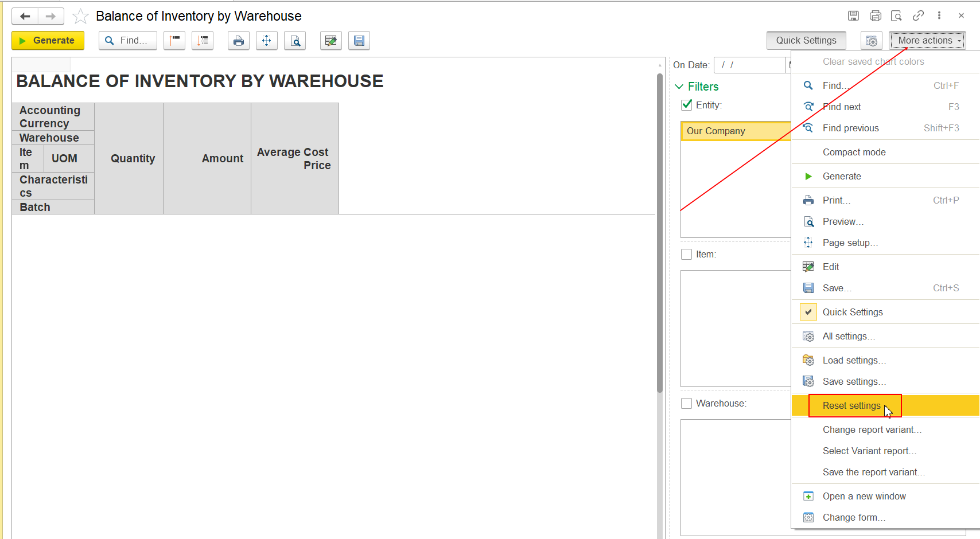The image size is (980, 539).
Task: Select Reset settings from the menu
Action: pos(851,406)
